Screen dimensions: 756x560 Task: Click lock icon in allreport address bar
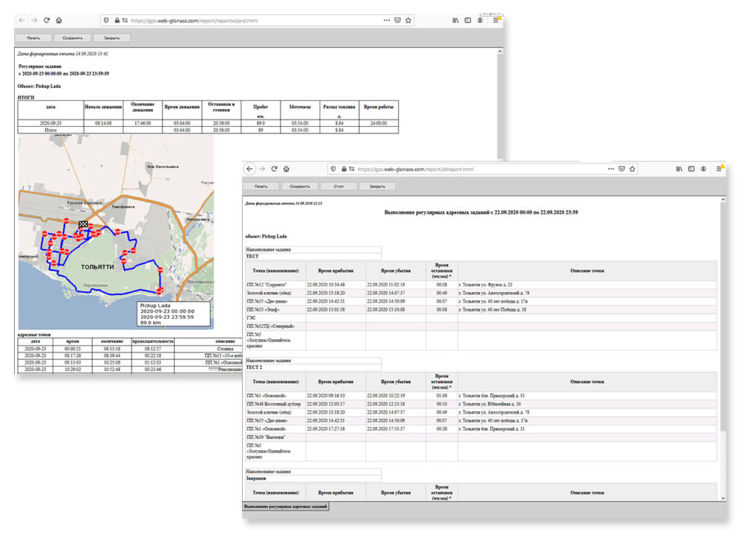pos(344,169)
